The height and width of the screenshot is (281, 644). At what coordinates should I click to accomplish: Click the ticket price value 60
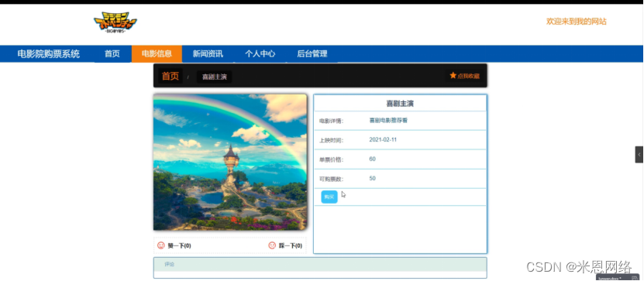[x=373, y=159]
